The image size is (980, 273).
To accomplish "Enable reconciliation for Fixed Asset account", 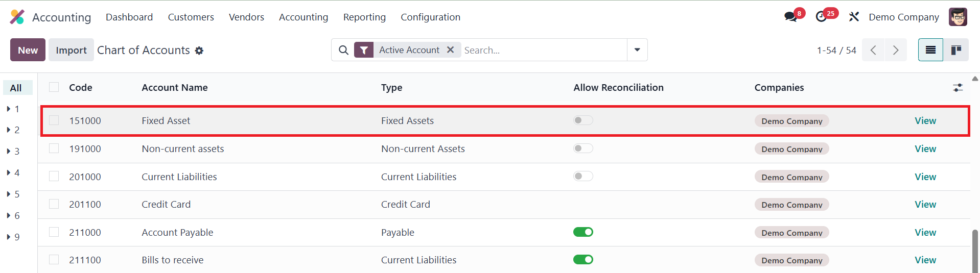I will click(x=583, y=120).
